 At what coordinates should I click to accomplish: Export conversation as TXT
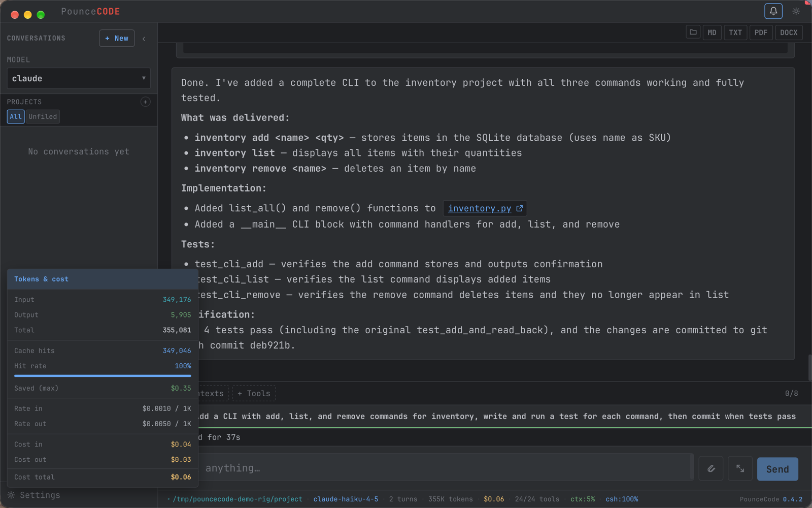(735, 33)
